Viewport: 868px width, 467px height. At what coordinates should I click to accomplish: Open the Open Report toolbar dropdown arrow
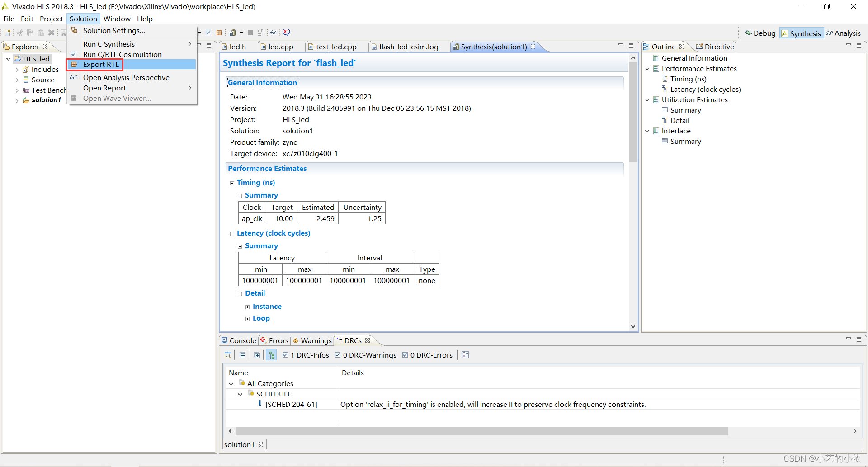(x=241, y=33)
